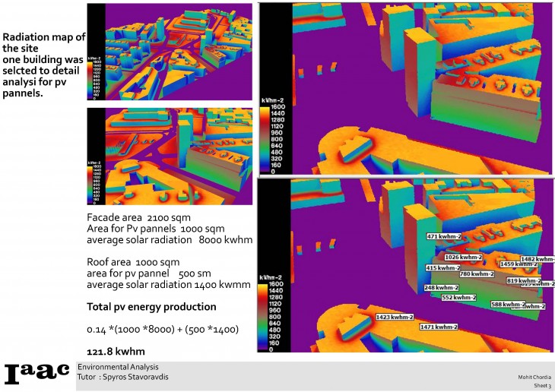This screenshot has height=392, width=555.
Task: Click the 471 kwhm-2 radiation label
Action: click(444, 238)
